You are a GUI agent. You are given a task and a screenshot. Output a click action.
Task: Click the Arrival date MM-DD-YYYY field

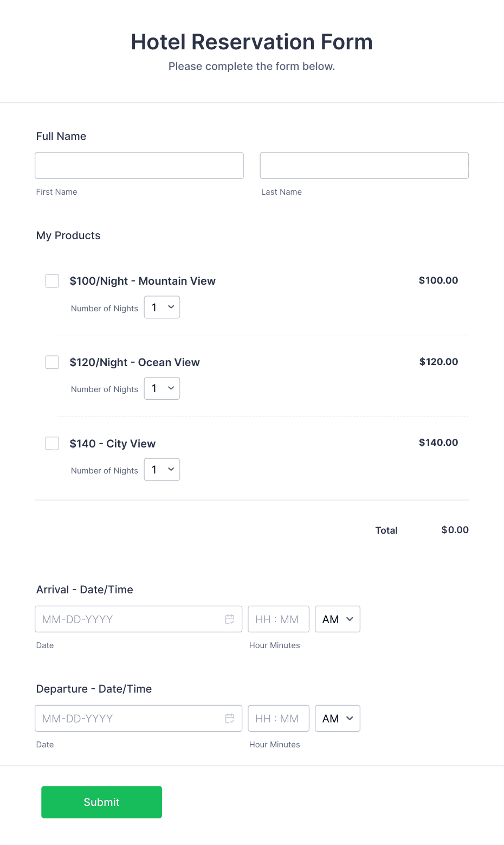point(125,619)
